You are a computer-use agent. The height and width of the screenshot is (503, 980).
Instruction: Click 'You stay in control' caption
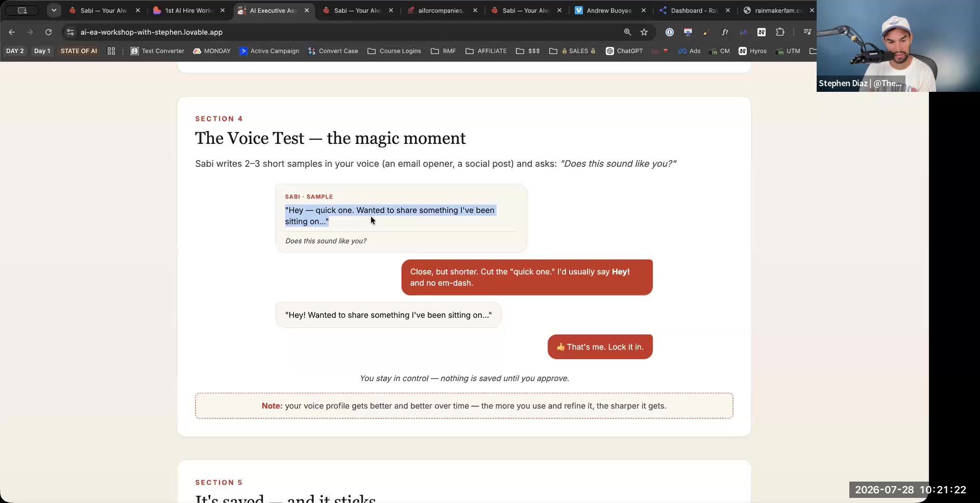click(x=464, y=379)
